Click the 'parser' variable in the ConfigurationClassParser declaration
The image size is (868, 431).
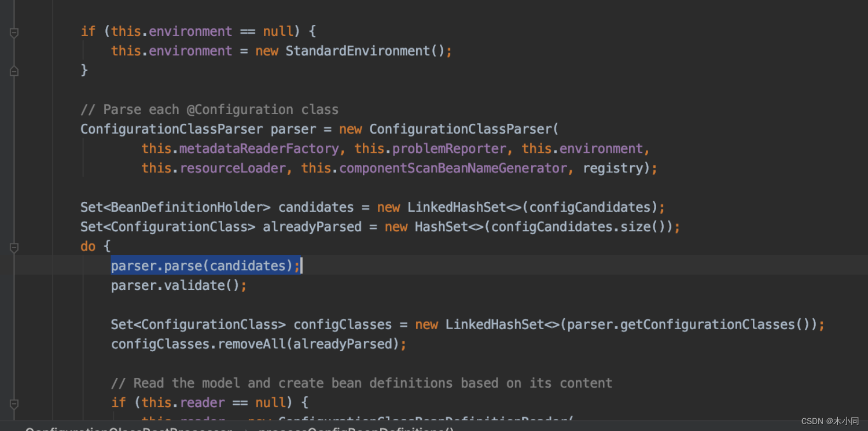(293, 129)
